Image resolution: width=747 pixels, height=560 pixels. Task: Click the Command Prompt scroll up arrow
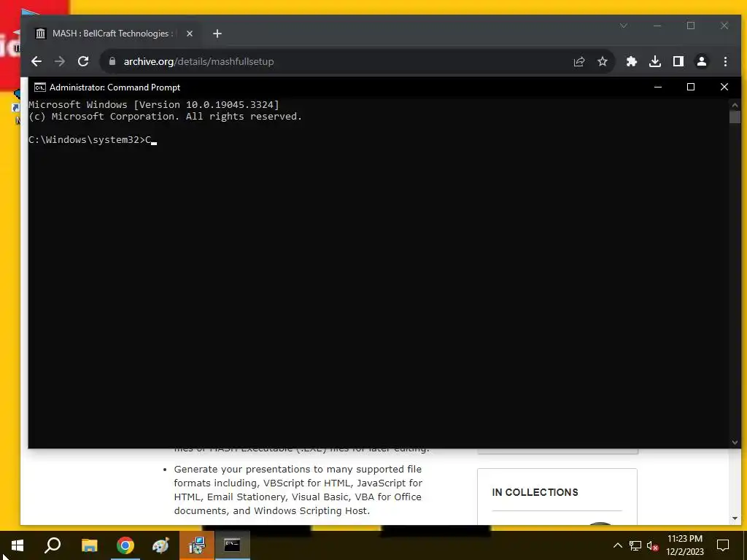(735, 105)
